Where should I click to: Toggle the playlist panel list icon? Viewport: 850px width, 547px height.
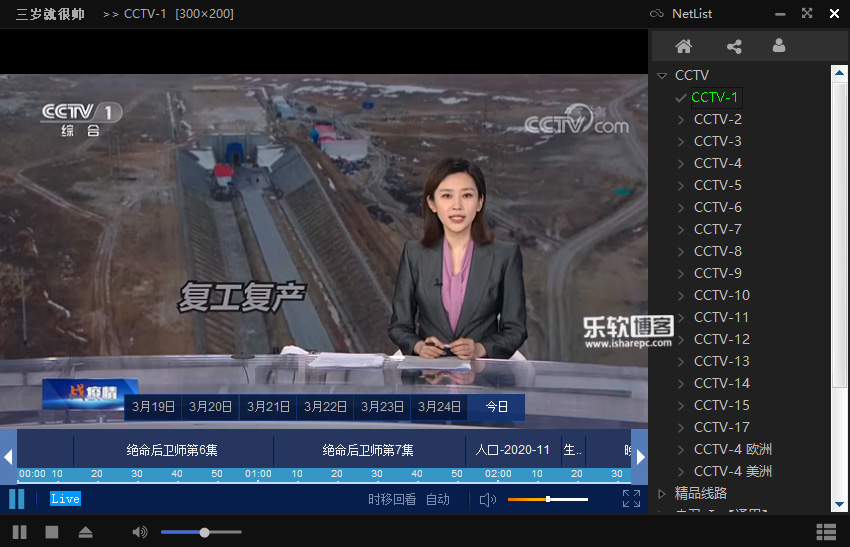click(x=826, y=532)
